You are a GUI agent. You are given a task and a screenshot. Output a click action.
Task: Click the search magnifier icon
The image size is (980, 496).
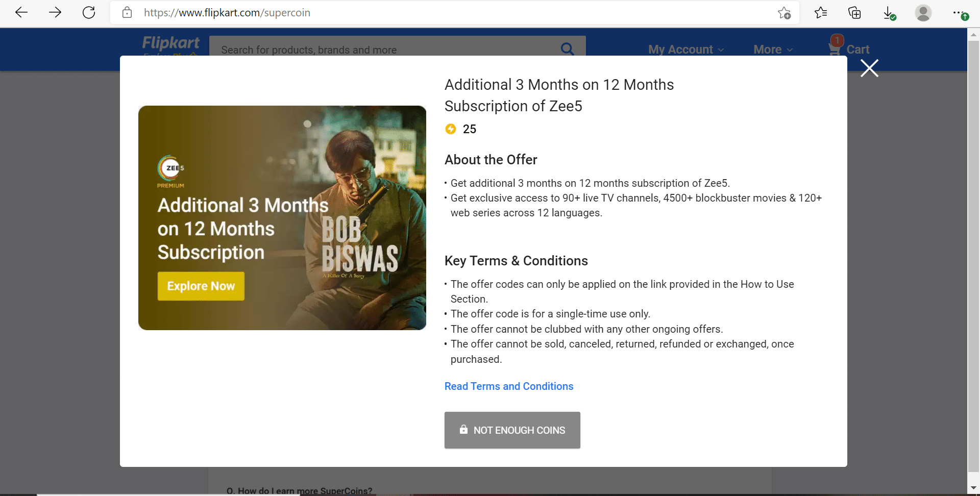568,49
